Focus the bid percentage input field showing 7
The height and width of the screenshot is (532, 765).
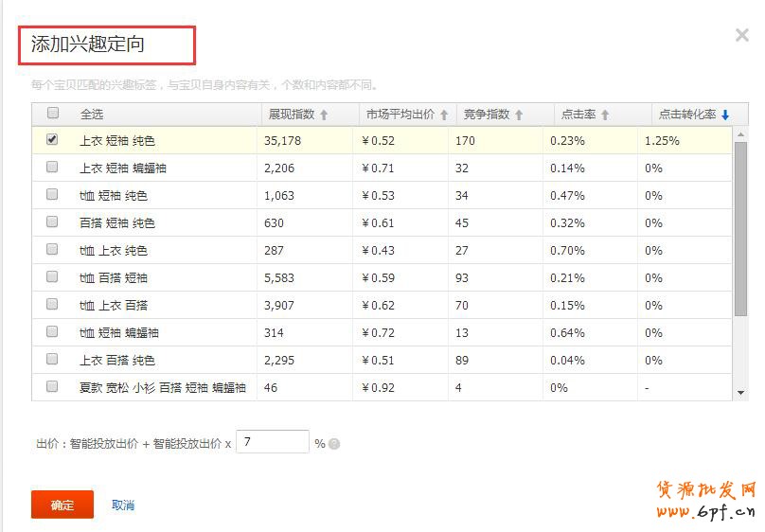click(x=272, y=442)
